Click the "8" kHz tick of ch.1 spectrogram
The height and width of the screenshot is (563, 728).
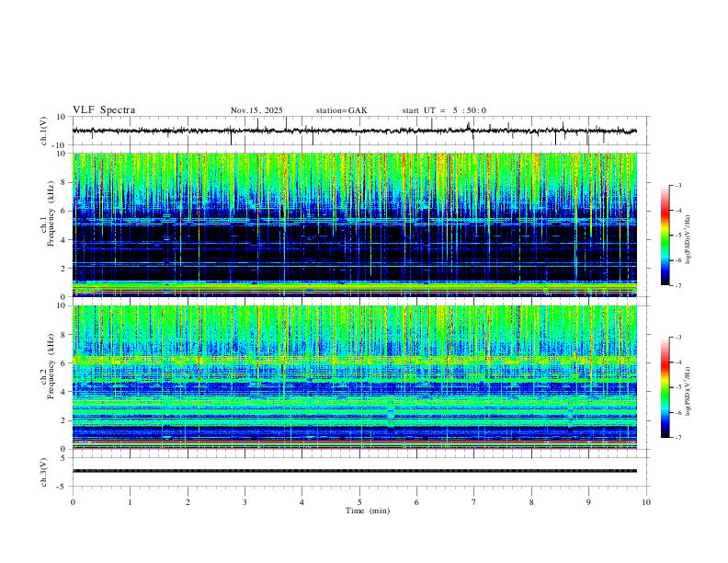click(63, 182)
